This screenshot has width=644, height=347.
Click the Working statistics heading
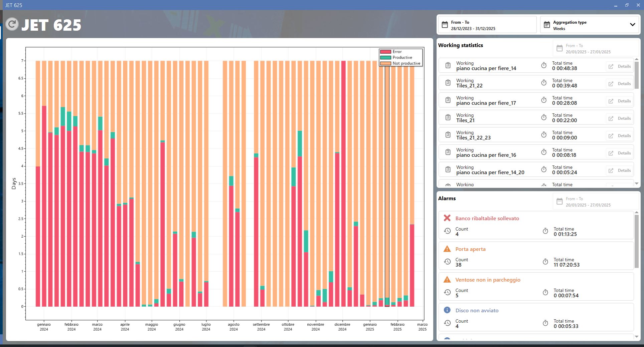pyautogui.click(x=460, y=45)
